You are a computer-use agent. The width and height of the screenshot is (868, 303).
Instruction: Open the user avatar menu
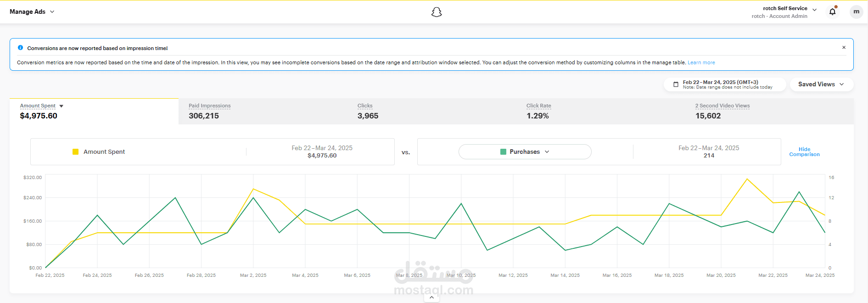coord(856,11)
